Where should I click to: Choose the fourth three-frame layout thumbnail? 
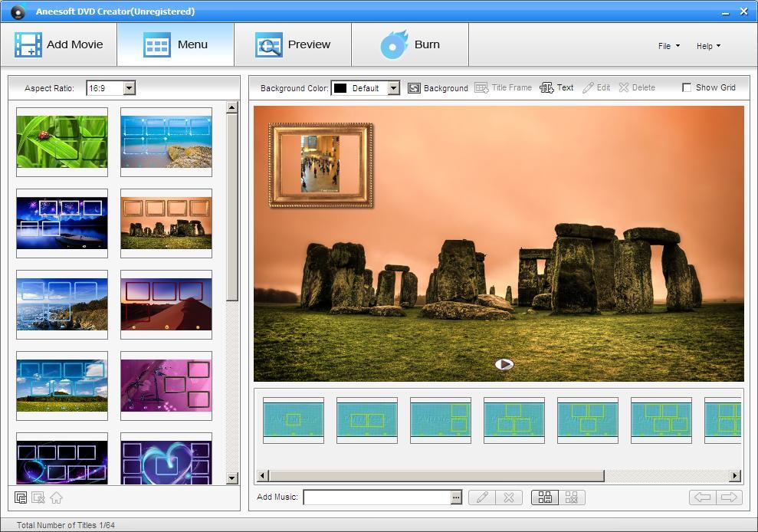coord(514,420)
